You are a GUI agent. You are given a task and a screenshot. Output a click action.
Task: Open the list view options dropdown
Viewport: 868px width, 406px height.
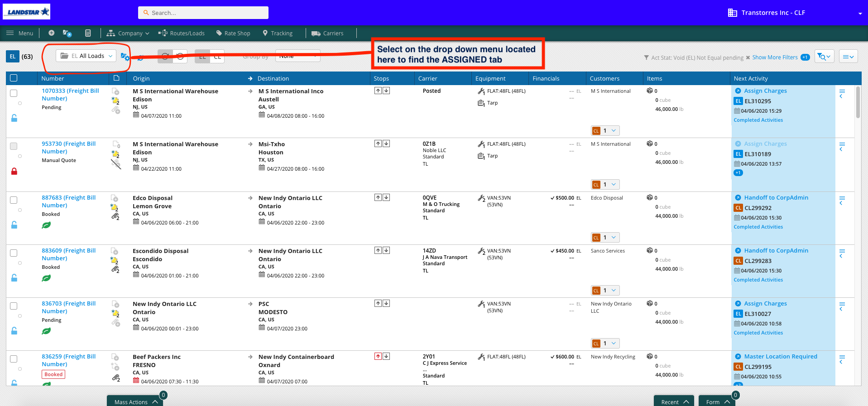point(848,57)
